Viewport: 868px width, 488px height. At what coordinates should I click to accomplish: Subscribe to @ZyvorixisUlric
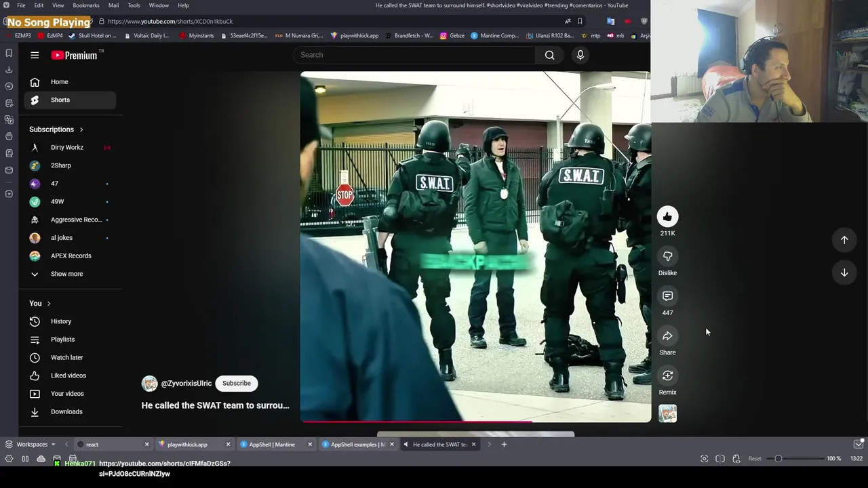(x=237, y=384)
